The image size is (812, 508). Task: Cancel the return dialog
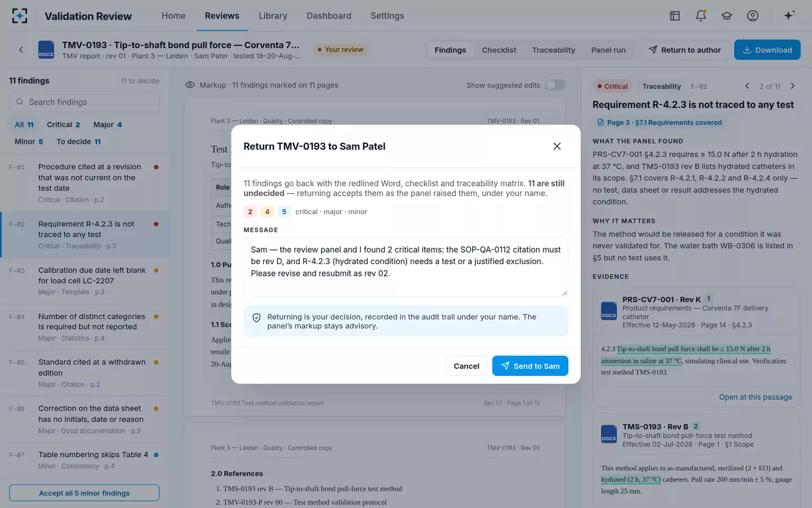(466, 366)
